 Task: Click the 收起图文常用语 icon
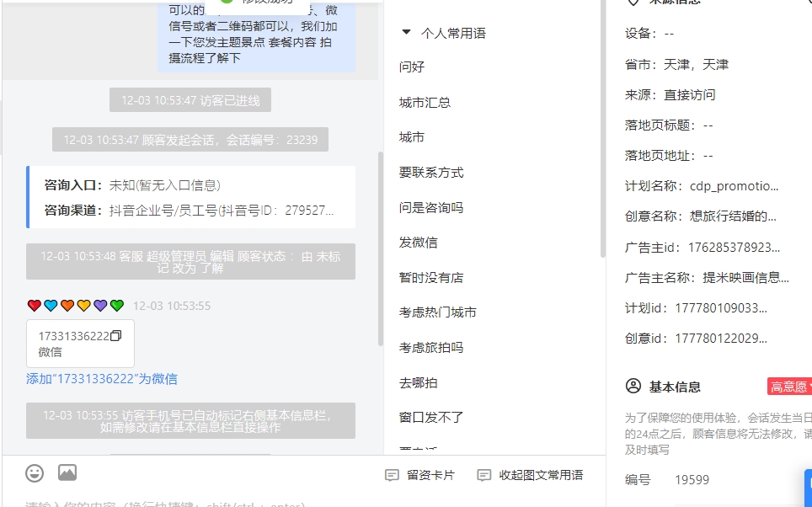(483, 475)
